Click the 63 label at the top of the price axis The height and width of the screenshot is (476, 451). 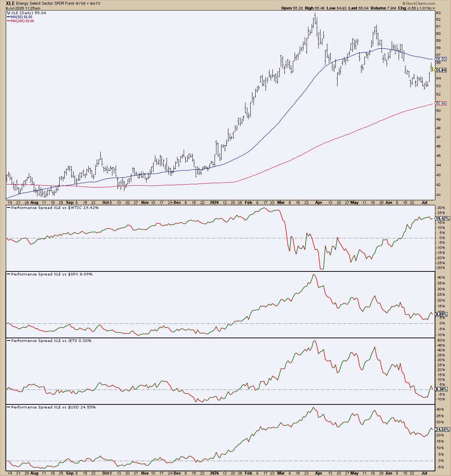tap(439, 13)
